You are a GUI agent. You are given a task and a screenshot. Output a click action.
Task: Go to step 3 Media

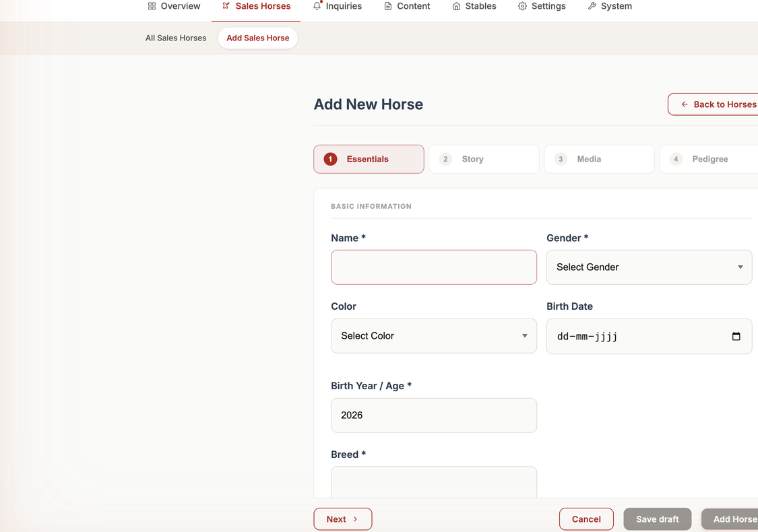click(x=599, y=159)
